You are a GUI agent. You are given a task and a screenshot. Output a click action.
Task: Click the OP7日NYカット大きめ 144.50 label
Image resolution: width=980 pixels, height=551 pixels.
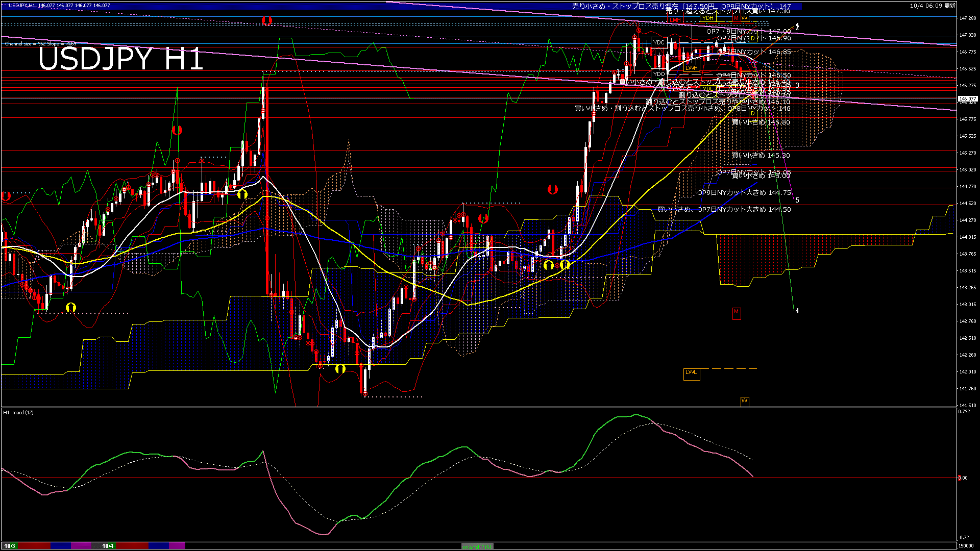[744, 210]
